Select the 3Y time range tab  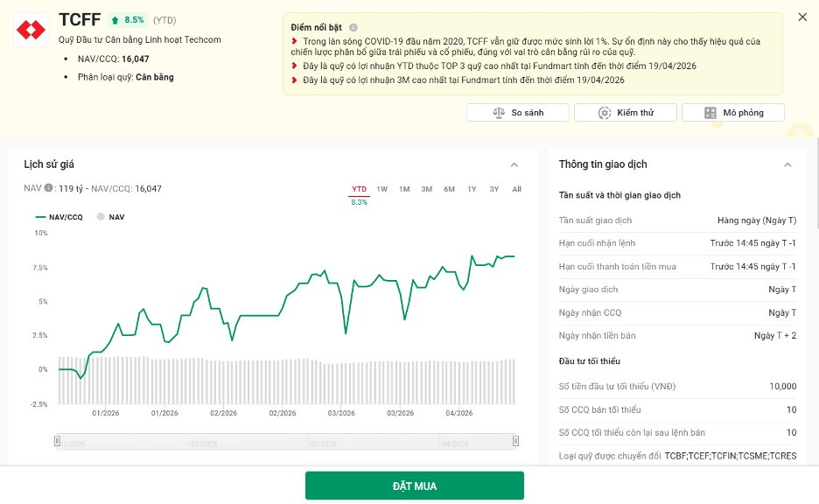coord(494,189)
